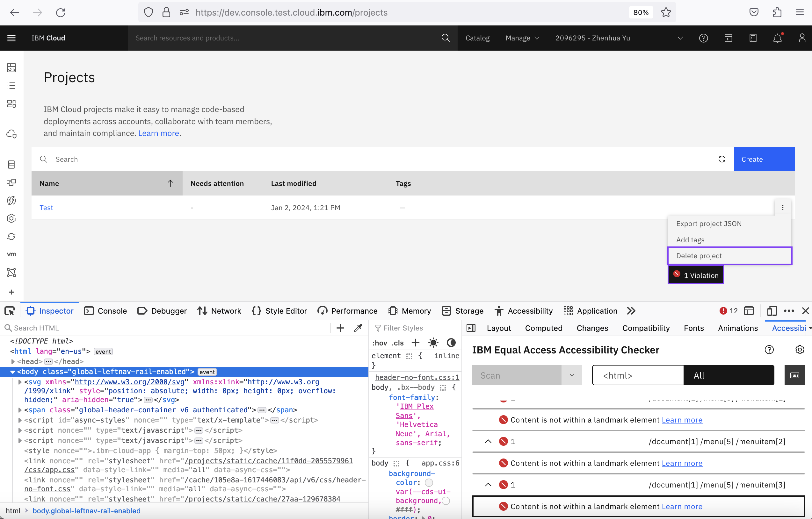Open the Help question mark icon in IBM Cloud header
This screenshot has width=812, height=519.
703,38
